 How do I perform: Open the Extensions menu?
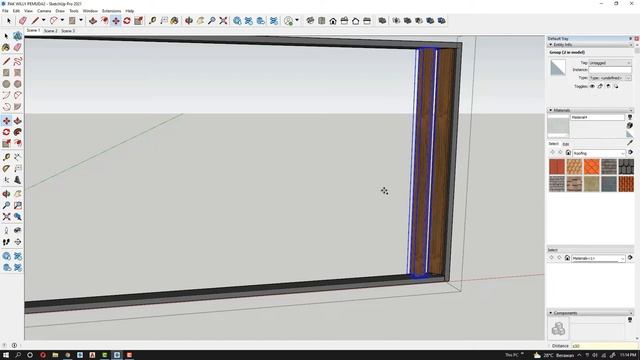[111, 11]
